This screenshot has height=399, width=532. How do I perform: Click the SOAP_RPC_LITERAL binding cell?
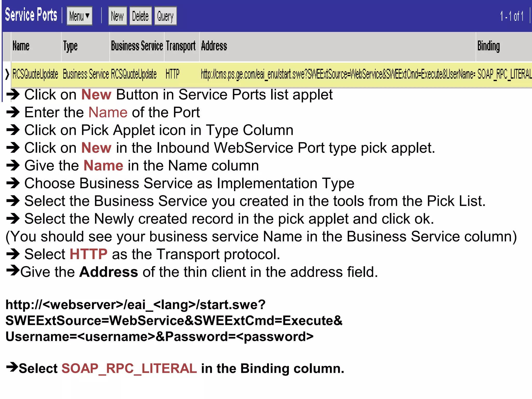click(x=504, y=74)
